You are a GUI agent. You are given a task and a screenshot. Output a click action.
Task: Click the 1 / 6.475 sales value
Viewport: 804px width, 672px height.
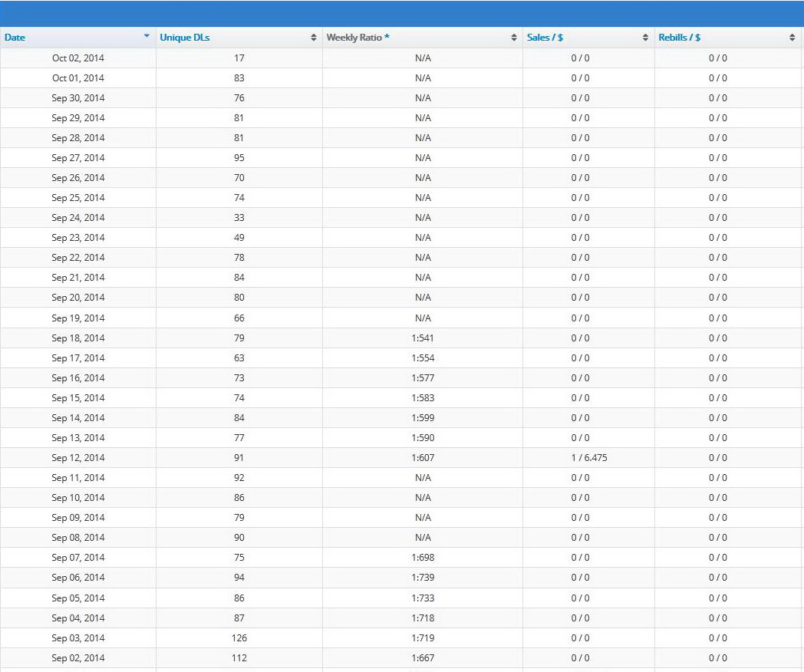pos(588,458)
